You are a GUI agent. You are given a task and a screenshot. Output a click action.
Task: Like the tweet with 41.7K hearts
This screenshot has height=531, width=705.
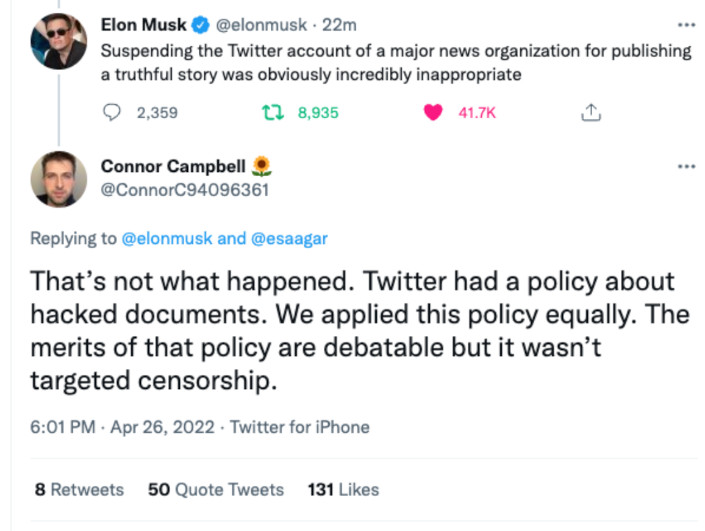pos(432,113)
